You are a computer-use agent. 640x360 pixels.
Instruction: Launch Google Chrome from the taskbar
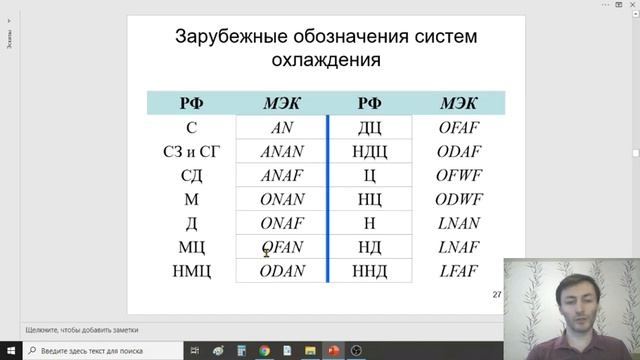coord(264,351)
